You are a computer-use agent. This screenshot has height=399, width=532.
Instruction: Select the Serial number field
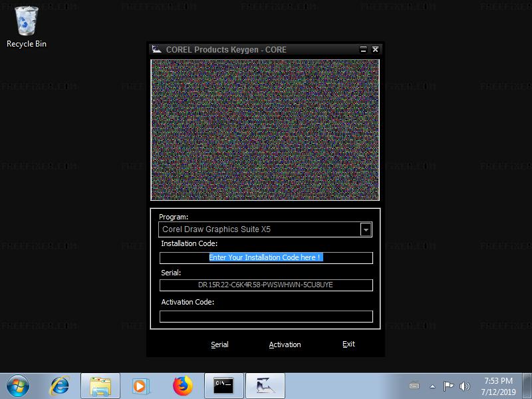(266, 285)
